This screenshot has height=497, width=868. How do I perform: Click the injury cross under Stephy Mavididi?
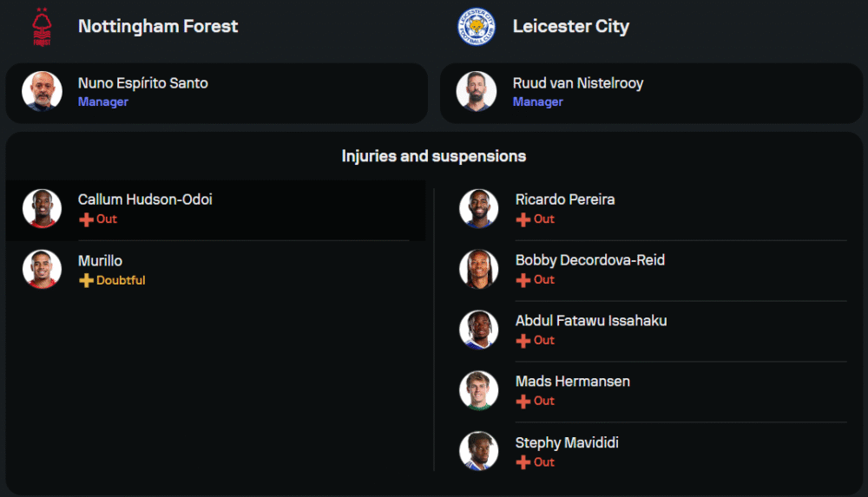pos(523,462)
